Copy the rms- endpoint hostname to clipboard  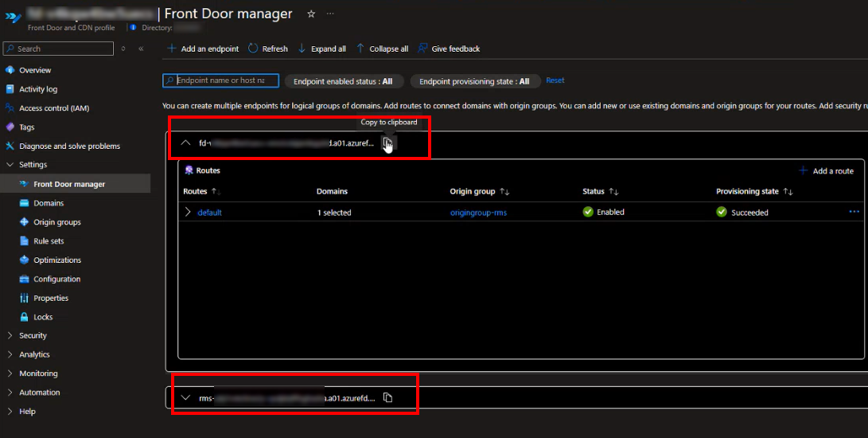point(388,397)
